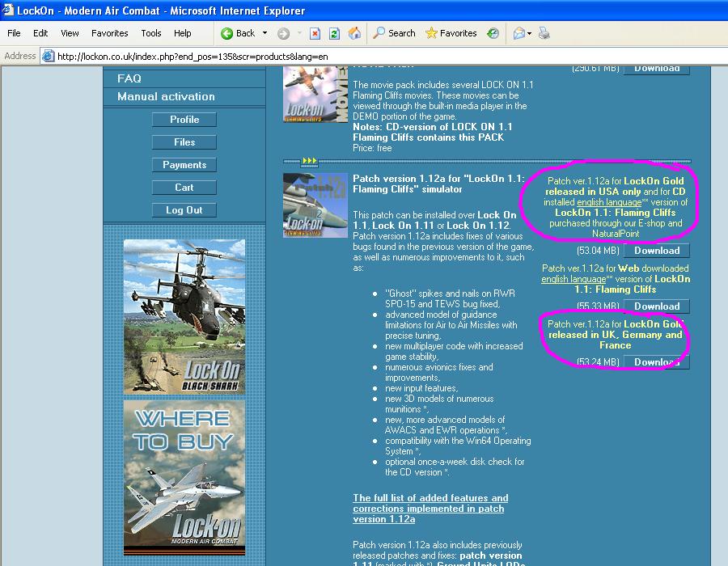Viewport: 728px width, 566px height.
Task: Click the Stop loading icon
Action: tap(315, 33)
